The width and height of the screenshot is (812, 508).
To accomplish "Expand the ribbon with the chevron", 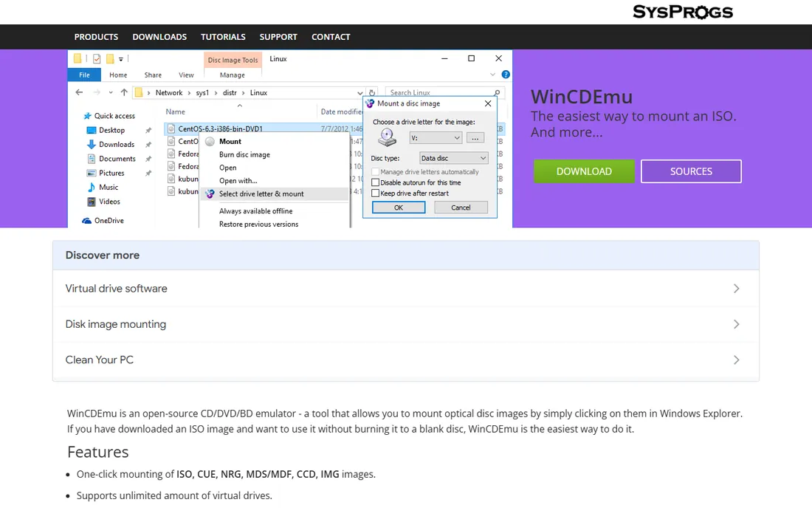I will [x=492, y=75].
